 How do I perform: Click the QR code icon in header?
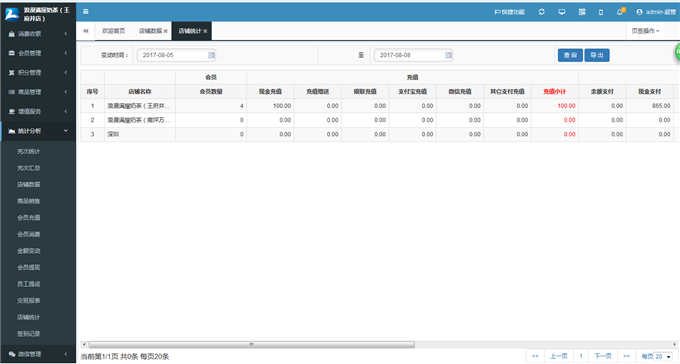click(582, 12)
